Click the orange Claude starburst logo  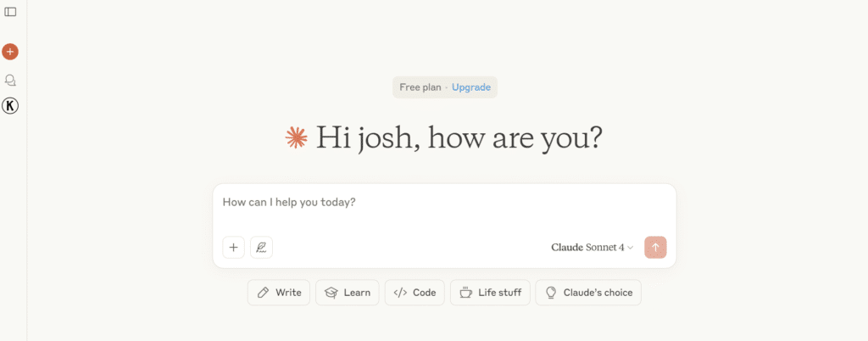(x=296, y=137)
